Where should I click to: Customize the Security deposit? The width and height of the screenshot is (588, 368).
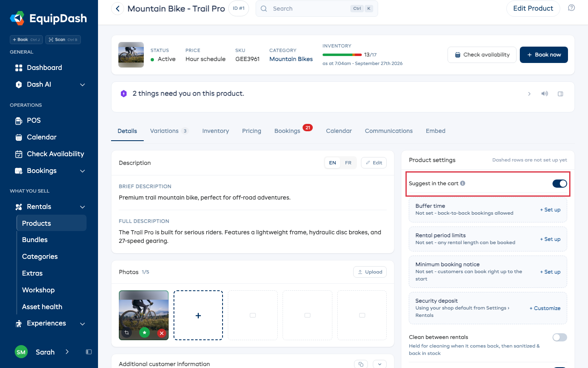click(545, 308)
